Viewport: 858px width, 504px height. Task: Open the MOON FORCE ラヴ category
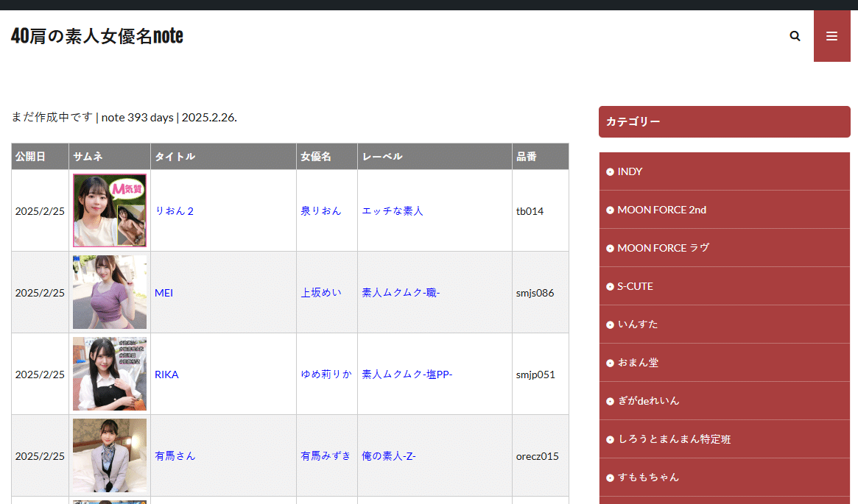tap(661, 247)
